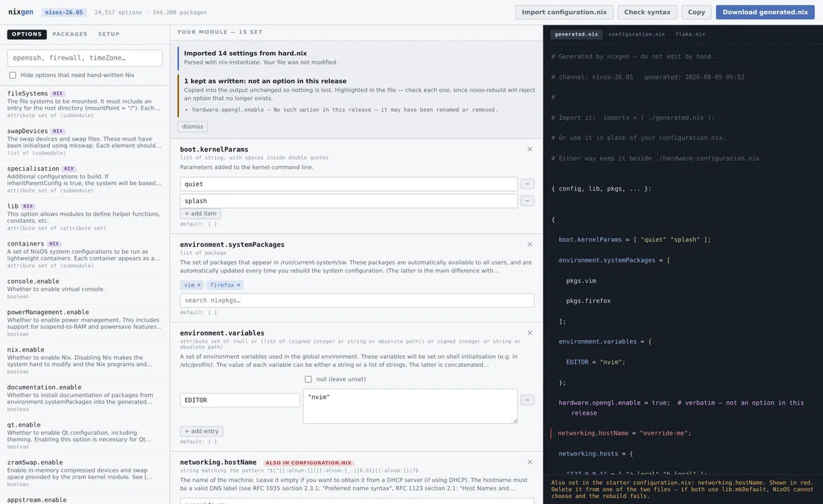Click the networking.hostName "override-me" code line

[624, 433]
